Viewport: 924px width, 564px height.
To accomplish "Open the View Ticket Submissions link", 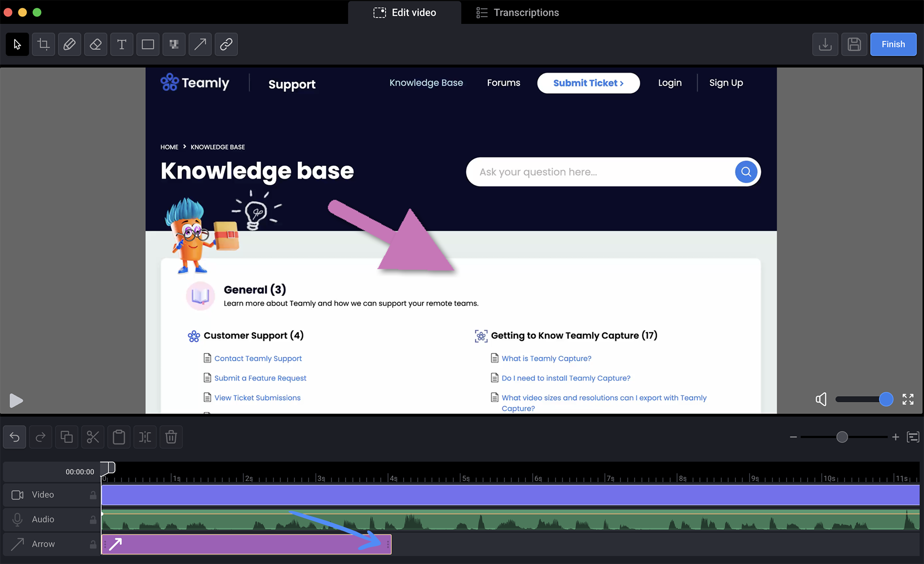I will [258, 398].
